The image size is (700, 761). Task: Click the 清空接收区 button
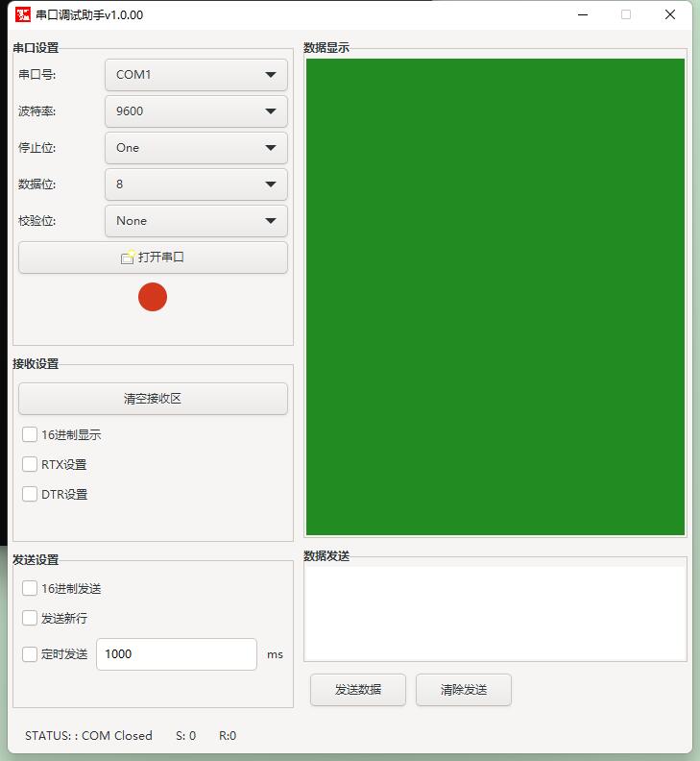click(153, 399)
